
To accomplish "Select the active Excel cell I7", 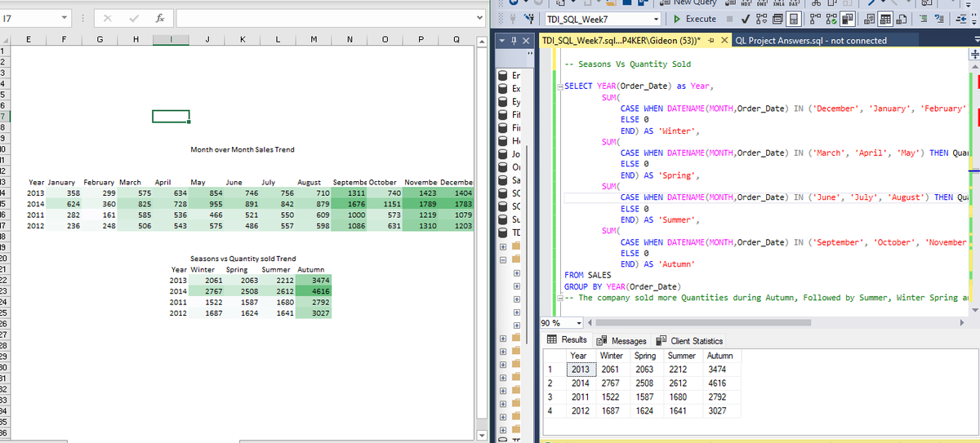I will tap(171, 117).
